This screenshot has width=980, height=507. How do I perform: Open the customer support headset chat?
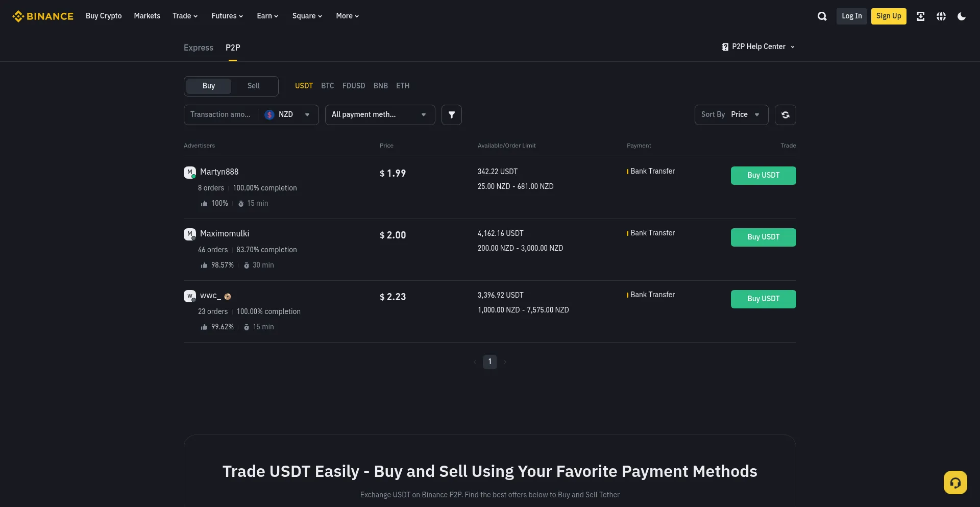[955, 482]
